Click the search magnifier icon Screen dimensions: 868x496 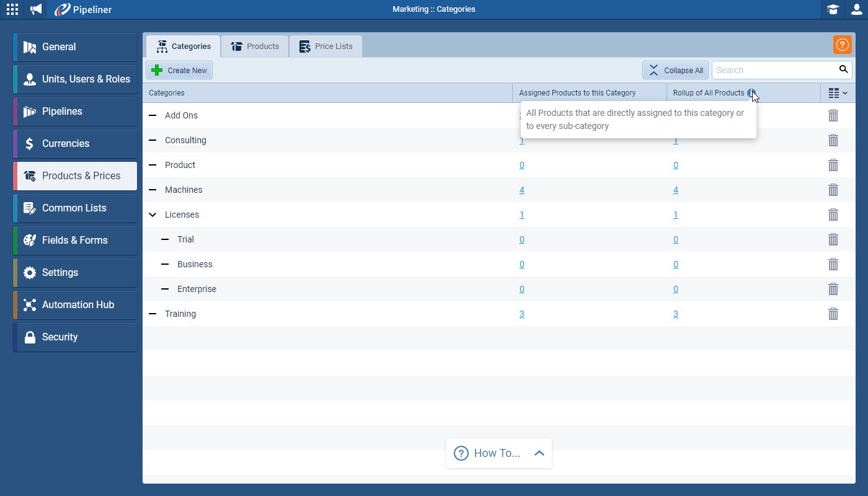click(843, 69)
